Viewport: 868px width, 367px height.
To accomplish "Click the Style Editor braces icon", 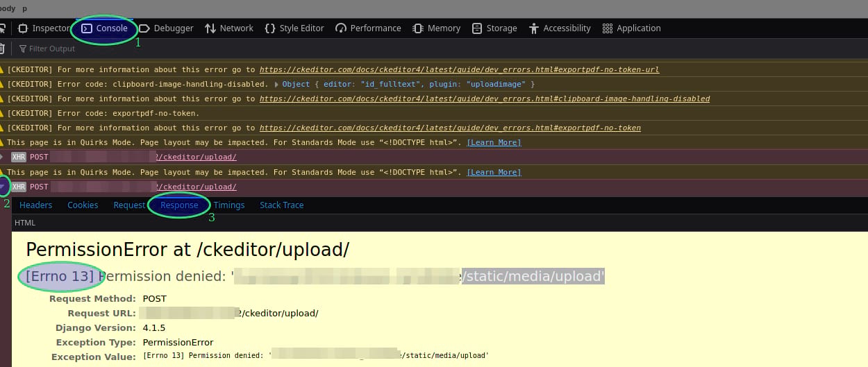I will [269, 28].
